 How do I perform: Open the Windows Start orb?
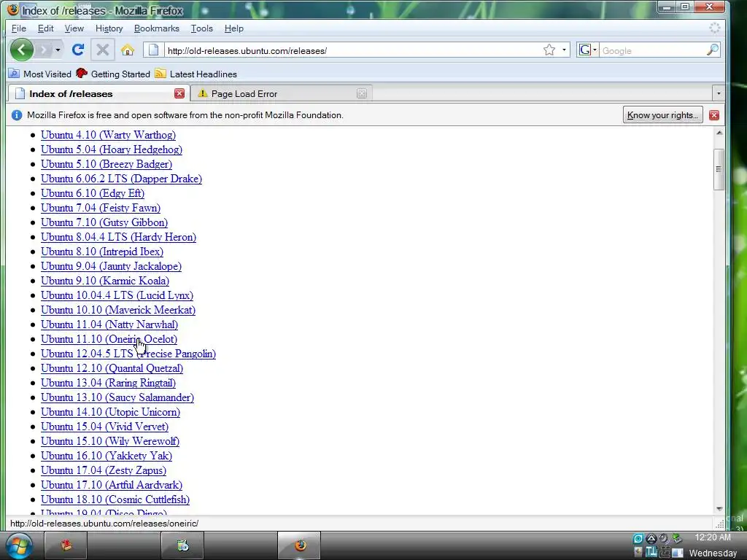[19, 545]
